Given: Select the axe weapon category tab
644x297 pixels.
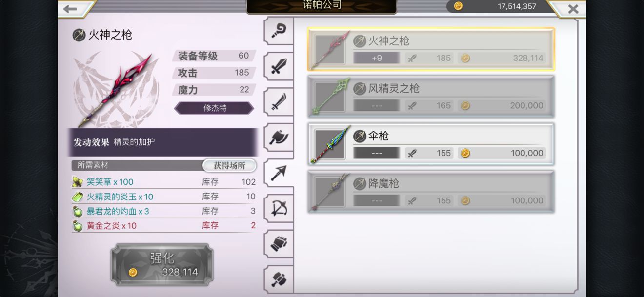Looking at the screenshot, I should click(x=279, y=138).
